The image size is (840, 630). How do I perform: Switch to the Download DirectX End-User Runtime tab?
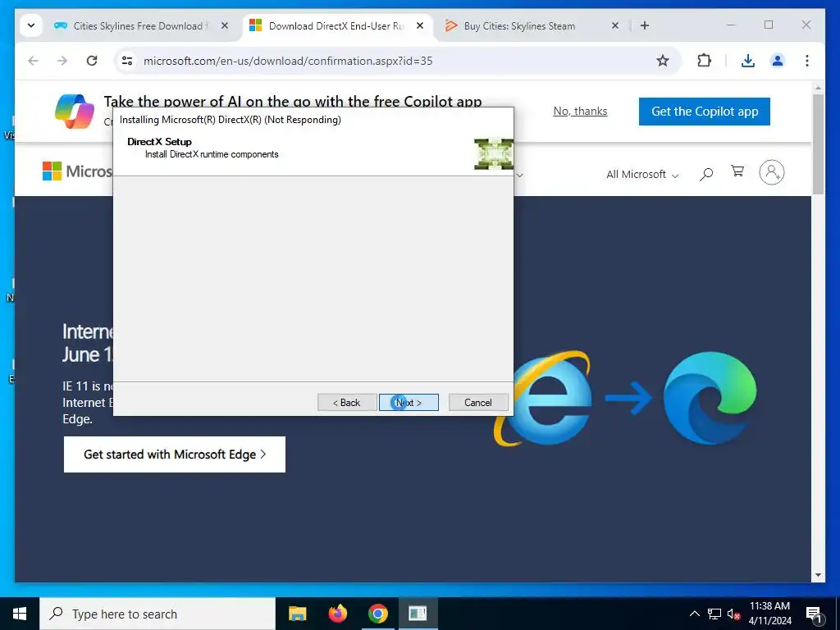336,25
